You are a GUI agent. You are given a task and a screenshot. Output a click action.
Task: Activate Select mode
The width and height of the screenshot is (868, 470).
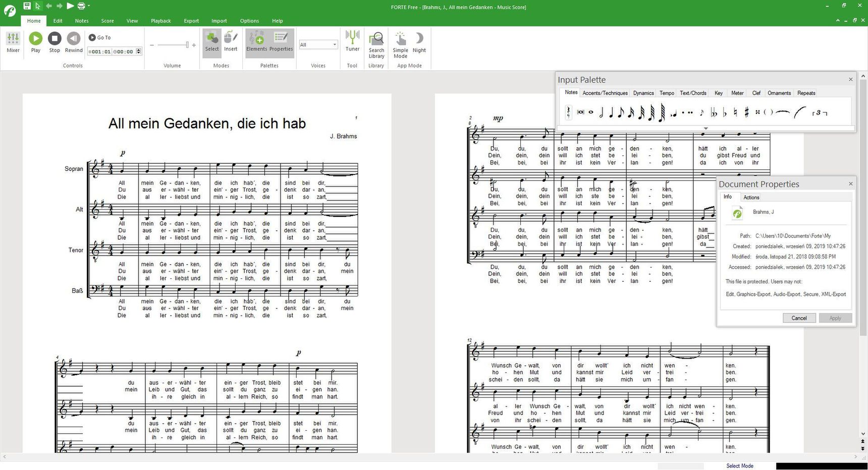coord(212,42)
